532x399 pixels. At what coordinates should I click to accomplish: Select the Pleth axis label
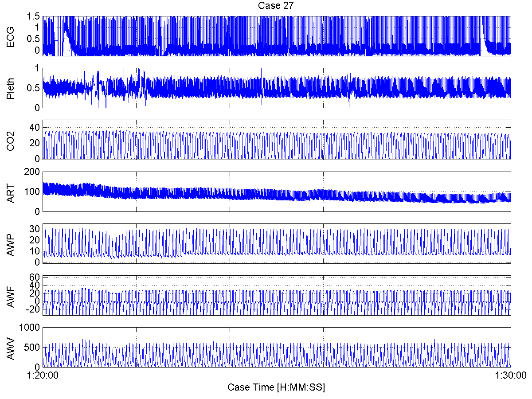(x=11, y=88)
